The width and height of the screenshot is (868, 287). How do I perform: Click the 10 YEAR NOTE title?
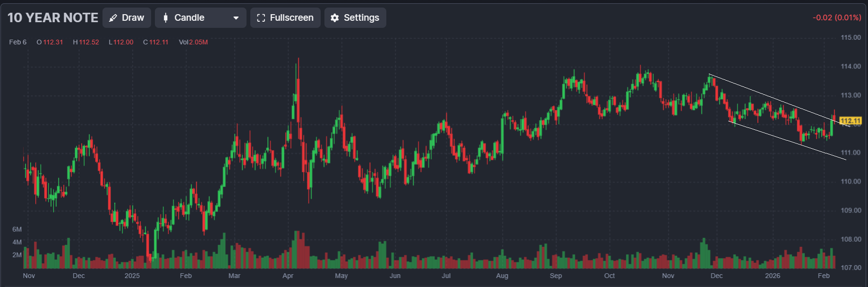pyautogui.click(x=53, y=18)
